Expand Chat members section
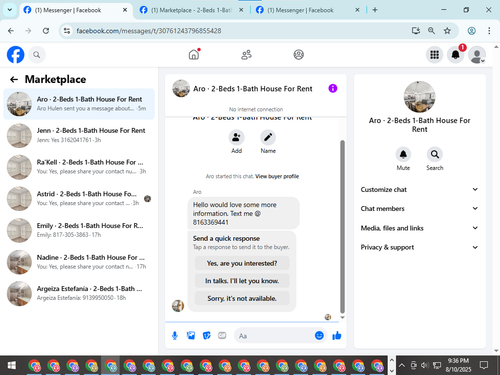 coord(419,208)
